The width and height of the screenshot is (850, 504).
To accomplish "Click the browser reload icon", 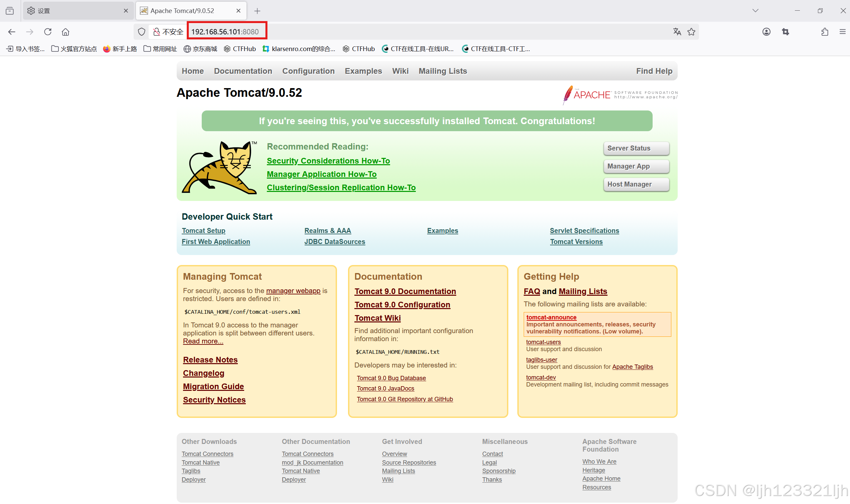I will [47, 32].
